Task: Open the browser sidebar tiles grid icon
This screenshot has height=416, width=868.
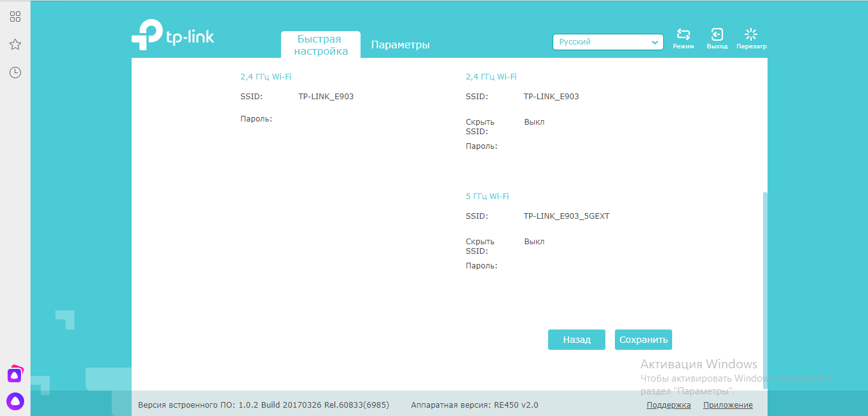Action: (15, 17)
